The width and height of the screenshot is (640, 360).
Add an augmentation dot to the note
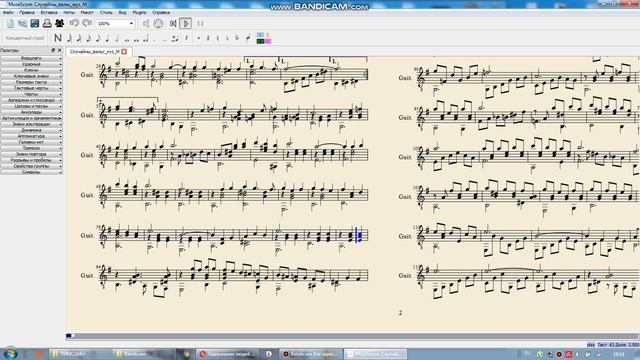point(155,40)
